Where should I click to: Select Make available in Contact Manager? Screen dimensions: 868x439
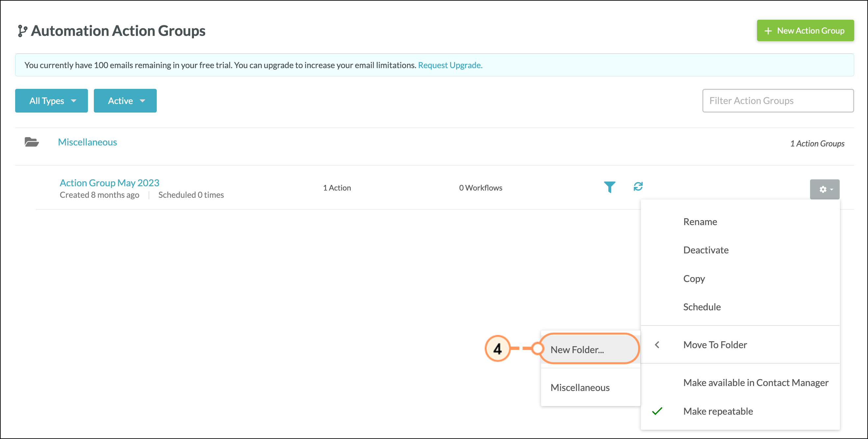point(740,383)
